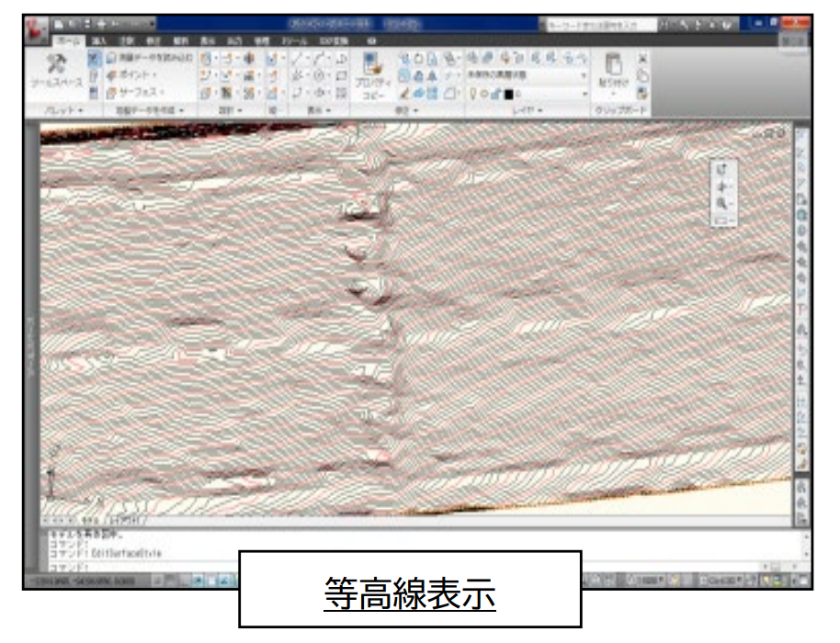The width and height of the screenshot is (840, 643).
Task: Click the black layer color swatch
Action: pos(508,93)
